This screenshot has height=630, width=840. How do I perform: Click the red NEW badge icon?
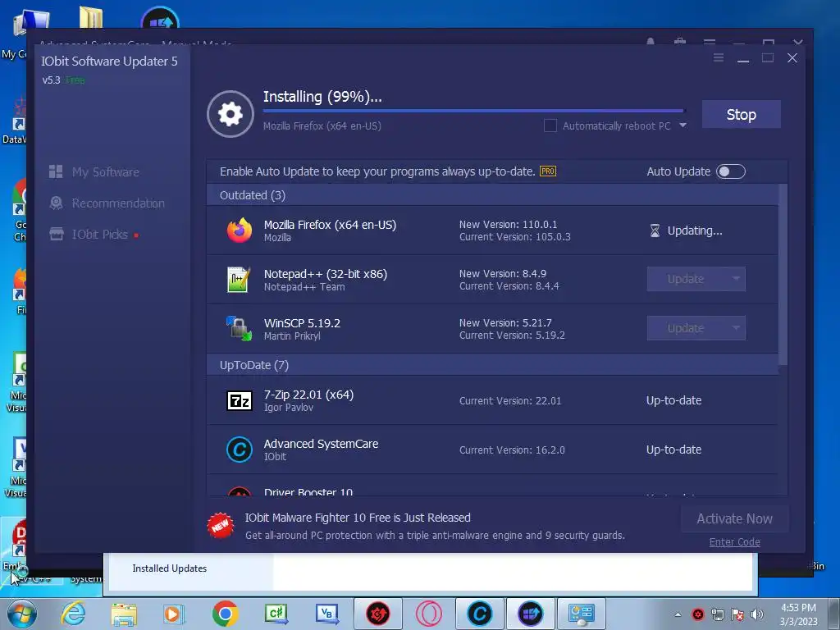pyautogui.click(x=220, y=526)
